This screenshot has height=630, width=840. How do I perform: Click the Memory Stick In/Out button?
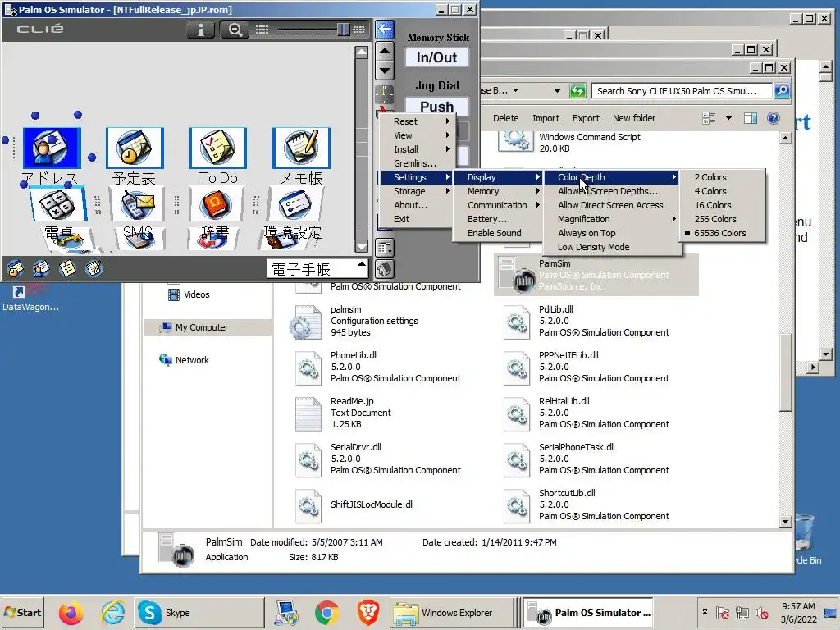click(436, 57)
